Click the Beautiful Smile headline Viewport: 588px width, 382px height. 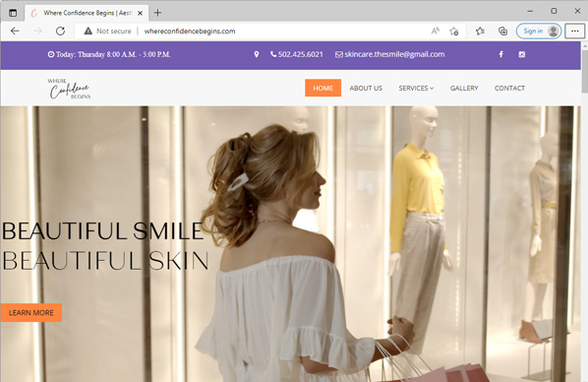103,230
